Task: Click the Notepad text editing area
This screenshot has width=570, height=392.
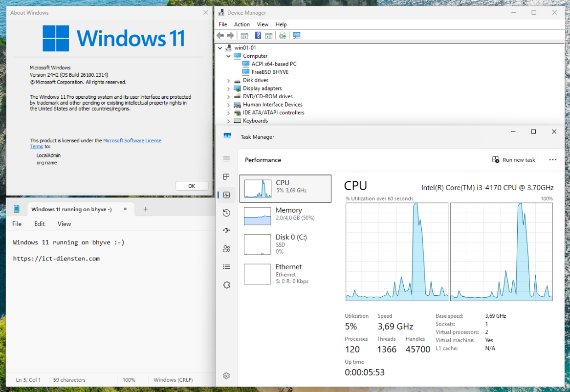Action: [x=110, y=302]
